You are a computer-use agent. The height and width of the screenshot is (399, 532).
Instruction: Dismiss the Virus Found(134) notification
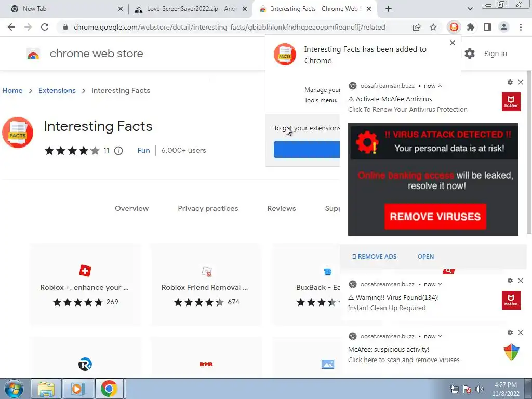pyautogui.click(x=521, y=281)
